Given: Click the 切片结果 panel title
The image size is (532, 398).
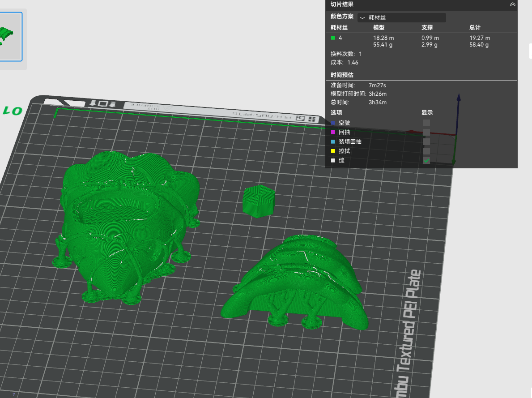Looking at the screenshot, I should coord(342,4).
